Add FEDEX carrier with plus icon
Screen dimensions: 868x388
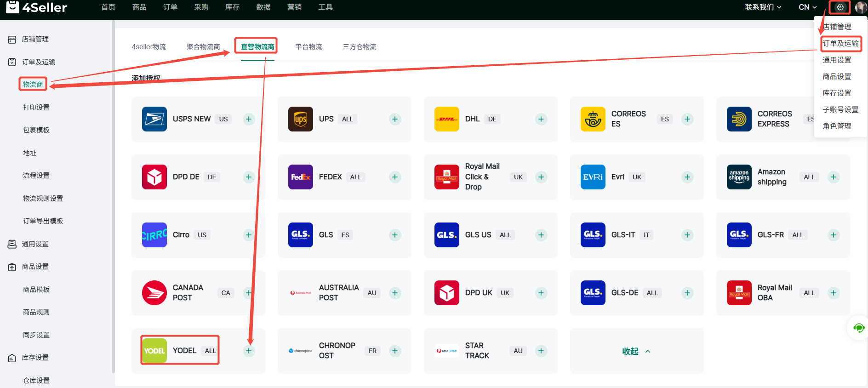point(395,177)
